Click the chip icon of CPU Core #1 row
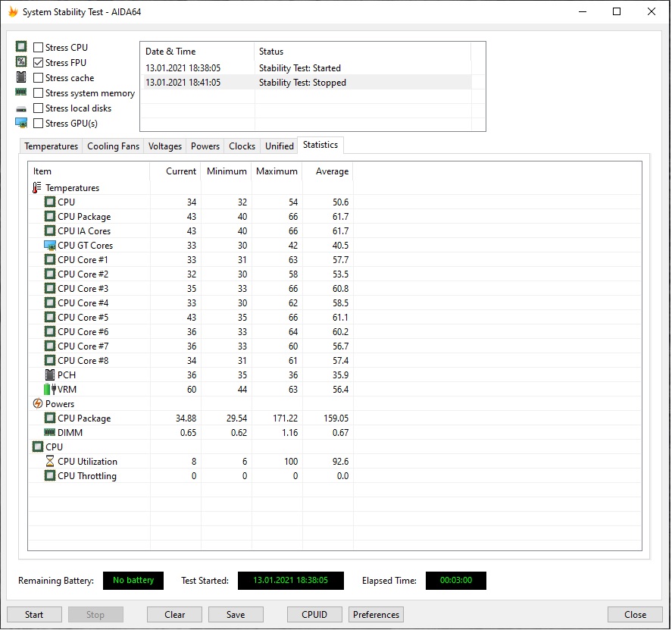This screenshot has width=672, height=630. pos(50,259)
